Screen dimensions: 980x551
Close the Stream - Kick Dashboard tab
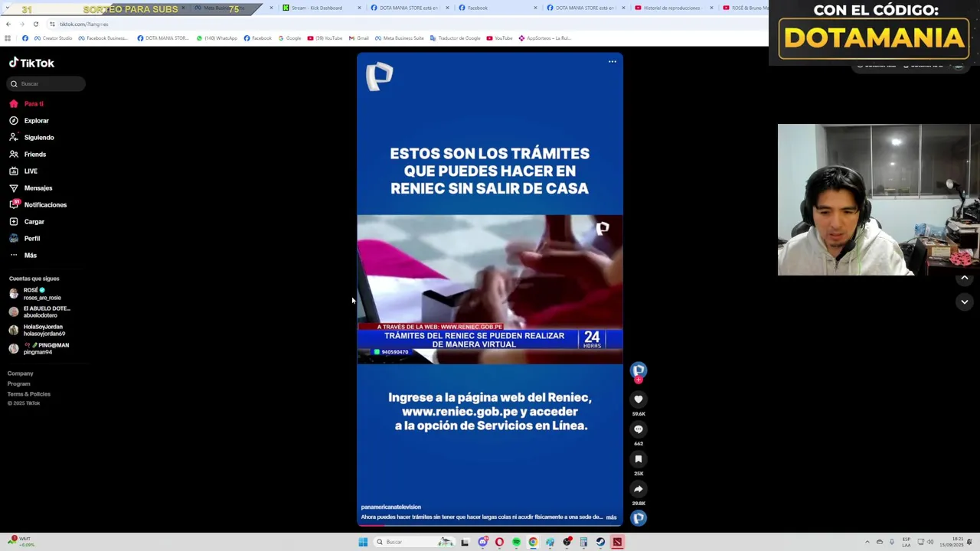(x=360, y=8)
